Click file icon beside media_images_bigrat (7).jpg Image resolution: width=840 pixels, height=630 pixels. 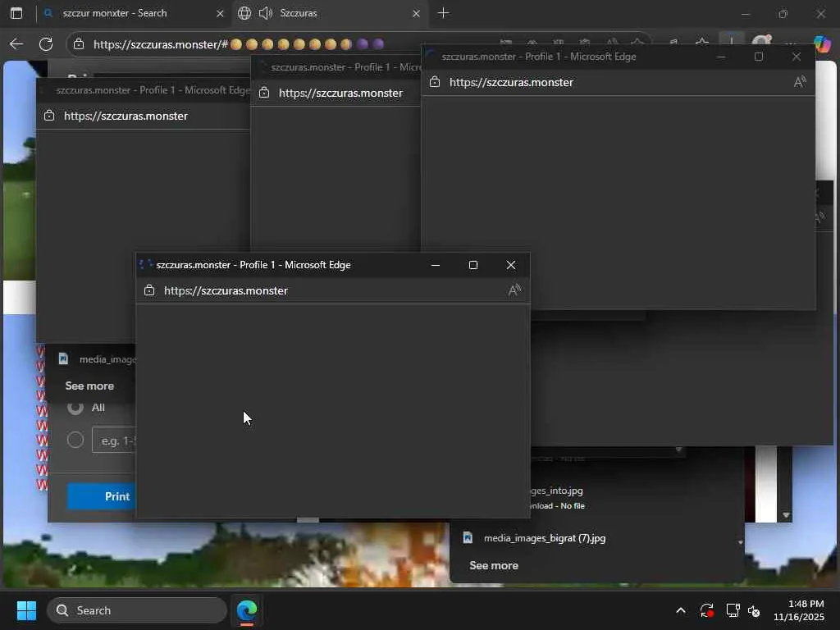pos(468,537)
